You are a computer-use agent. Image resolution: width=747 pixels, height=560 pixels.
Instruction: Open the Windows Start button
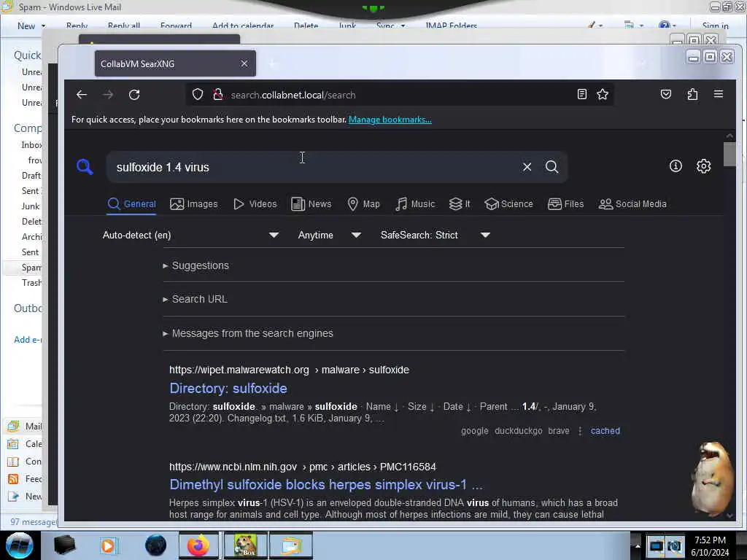click(x=20, y=545)
